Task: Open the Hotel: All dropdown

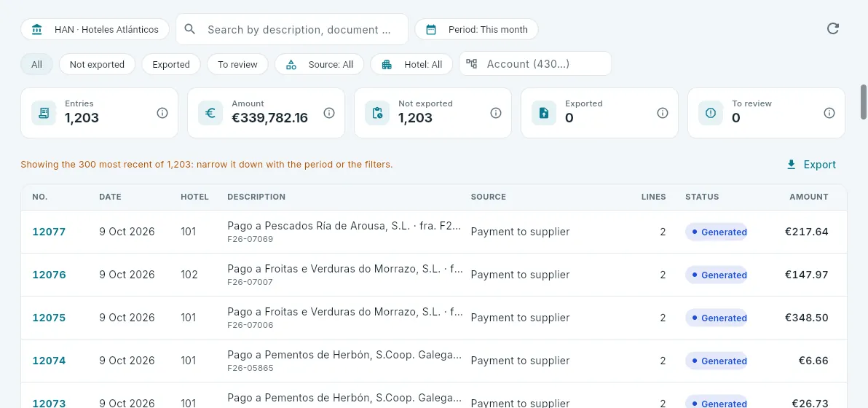Action: pos(411,64)
